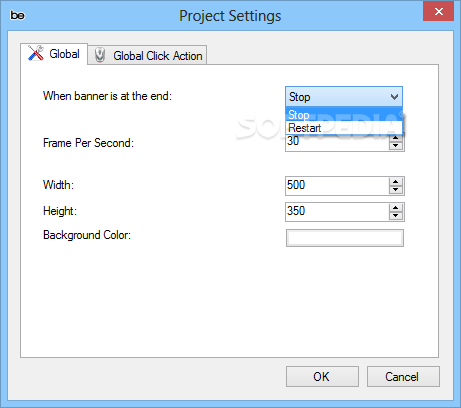Click the 'be' application logo in title bar
Screen dimensions: 461x408
17,16
